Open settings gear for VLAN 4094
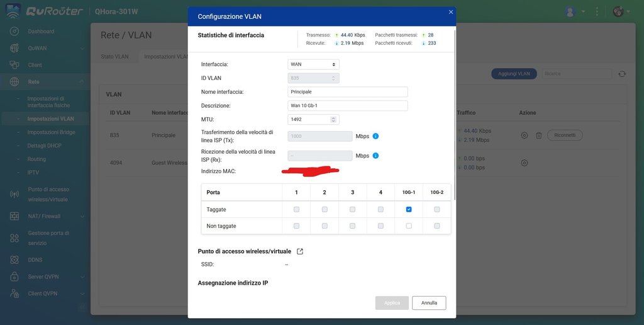Image resolution: width=644 pixels, height=325 pixels. pyautogui.click(x=524, y=163)
